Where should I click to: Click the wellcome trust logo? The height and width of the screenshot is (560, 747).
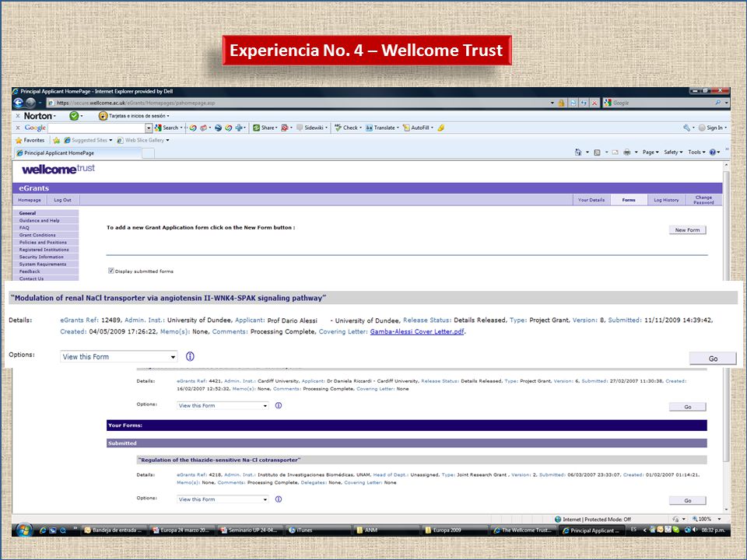(x=58, y=169)
